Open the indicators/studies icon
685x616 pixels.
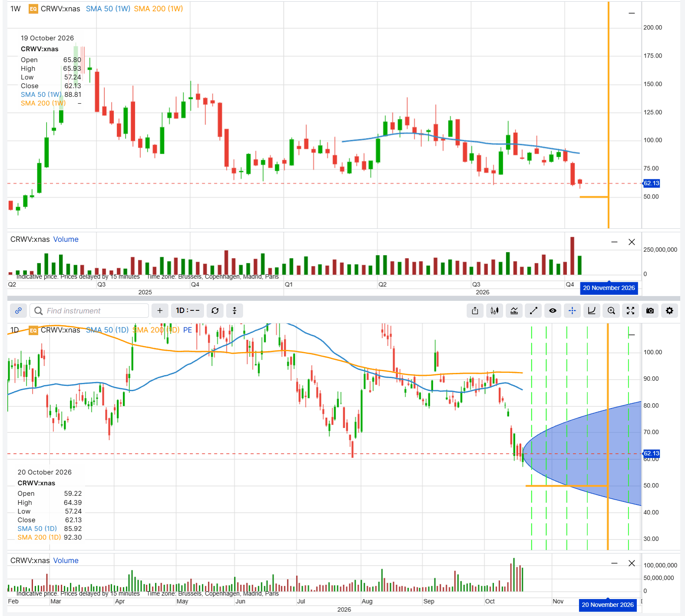[514, 311]
